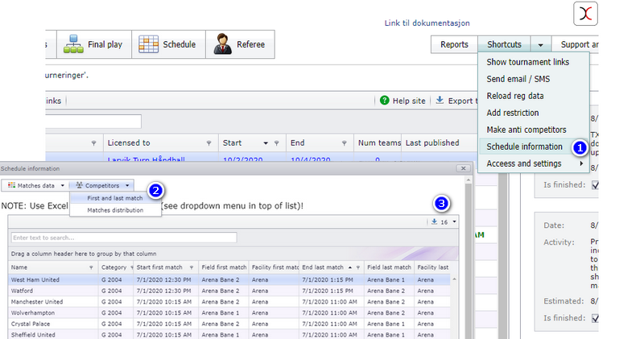Open filter icon on Name column
This screenshot has width=644, height=339.
(91, 267)
